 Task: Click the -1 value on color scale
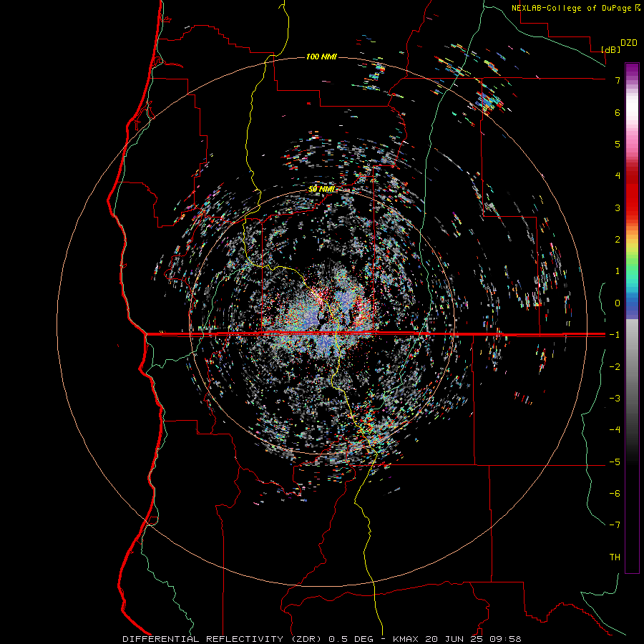point(615,335)
